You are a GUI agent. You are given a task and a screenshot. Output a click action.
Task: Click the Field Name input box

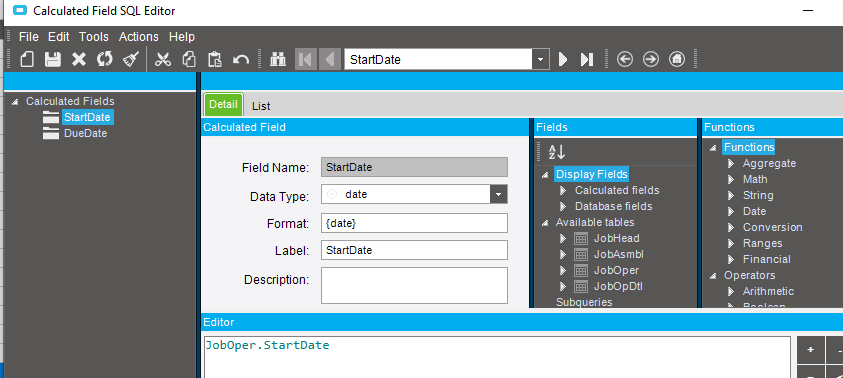click(414, 167)
